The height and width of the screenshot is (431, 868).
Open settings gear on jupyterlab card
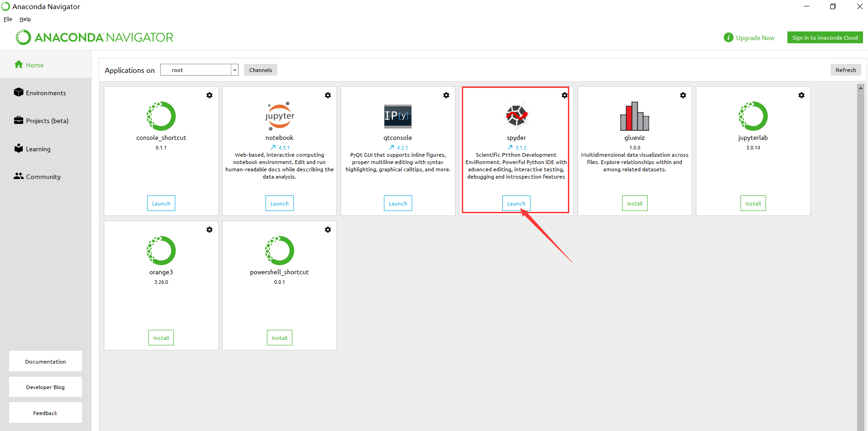[802, 95]
